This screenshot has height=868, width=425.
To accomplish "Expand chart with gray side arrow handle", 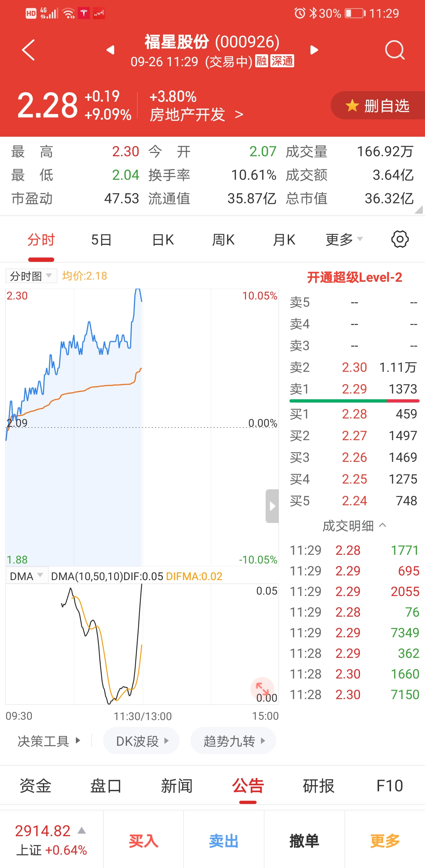I will (x=272, y=506).
